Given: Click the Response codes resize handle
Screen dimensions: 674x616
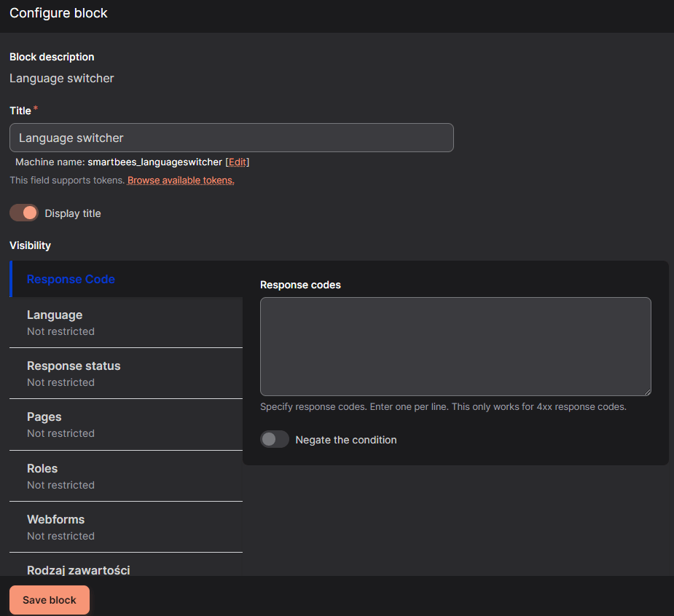Looking at the screenshot, I should (646, 392).
